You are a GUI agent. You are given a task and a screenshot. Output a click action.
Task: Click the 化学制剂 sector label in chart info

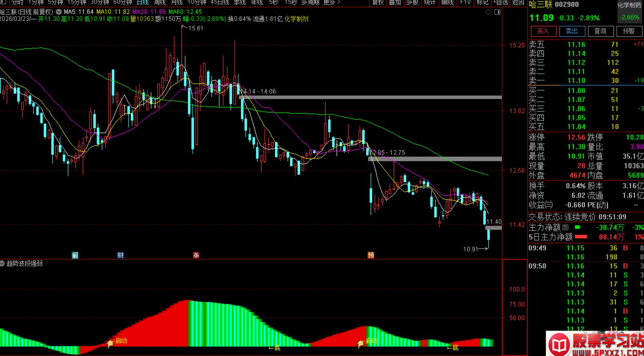click(x=296, y=19)
